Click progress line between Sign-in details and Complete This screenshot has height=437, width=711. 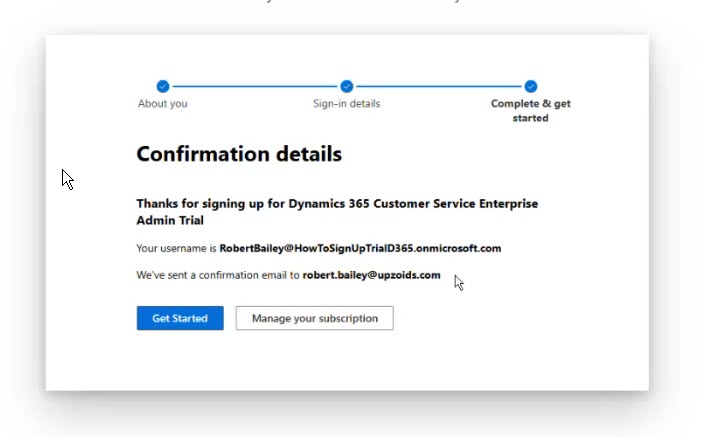pyautogui.click(x=439, y=87)
